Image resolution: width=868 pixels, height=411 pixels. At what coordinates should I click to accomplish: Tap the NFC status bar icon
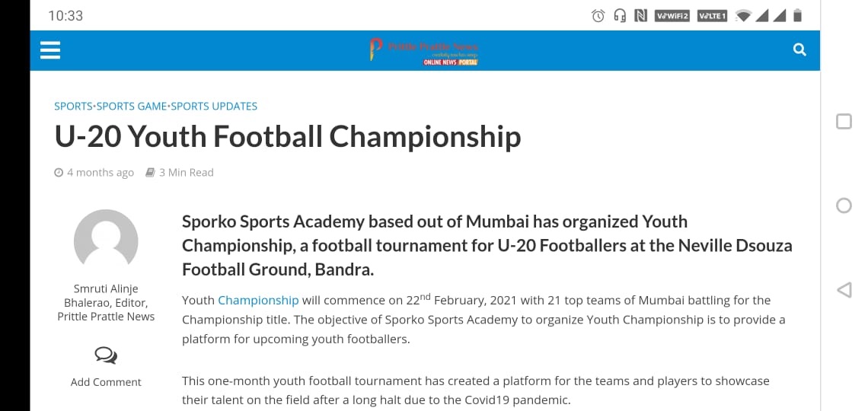point(641,16)
